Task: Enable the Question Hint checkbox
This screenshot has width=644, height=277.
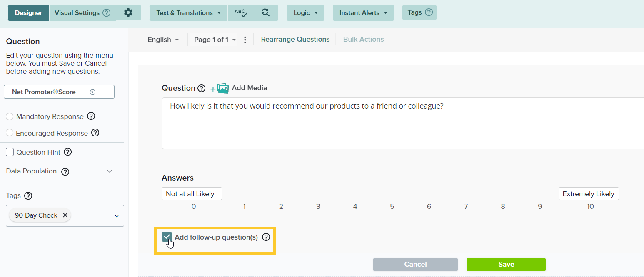Action: [10, 152]
